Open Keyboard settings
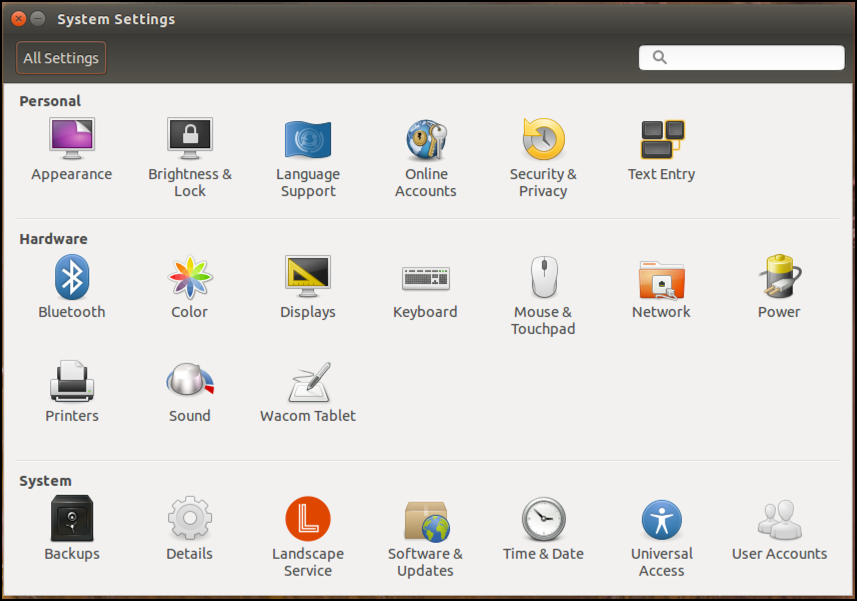This screenshot has width=857, height=601. coord(425,288)
